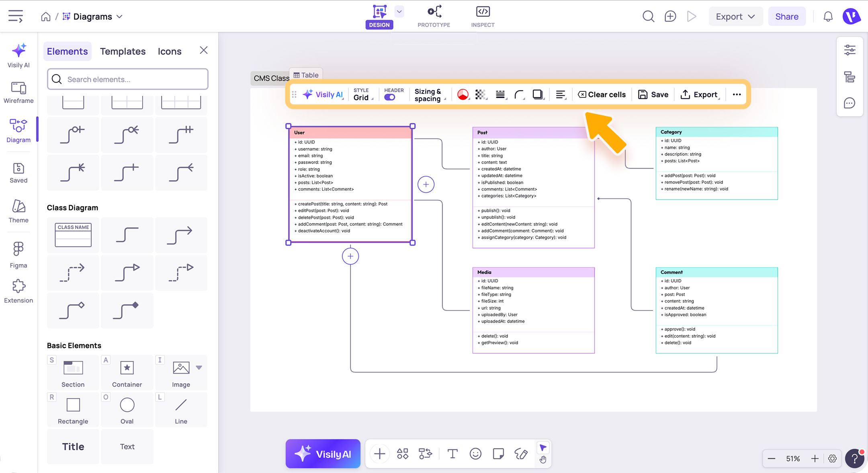Start presentation play button

[x=691, y=16]
